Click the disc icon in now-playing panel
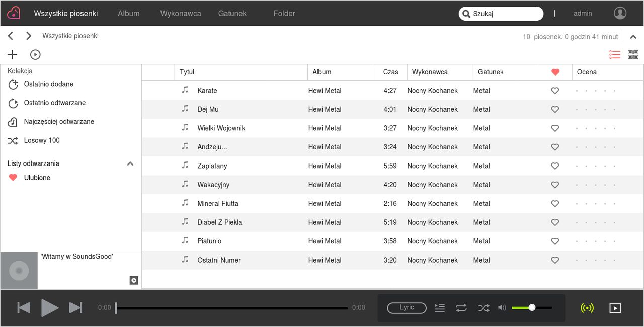 tap(134, 280)
